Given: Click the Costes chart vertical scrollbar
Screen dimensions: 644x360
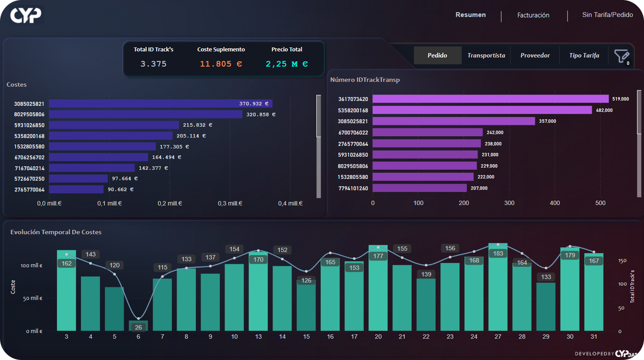Looking at the screenshot, I should (319, 116).
